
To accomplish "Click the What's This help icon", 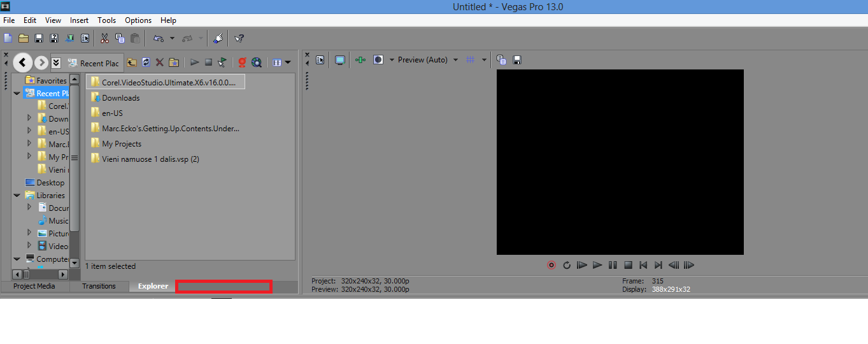I will tap(239, 38).
